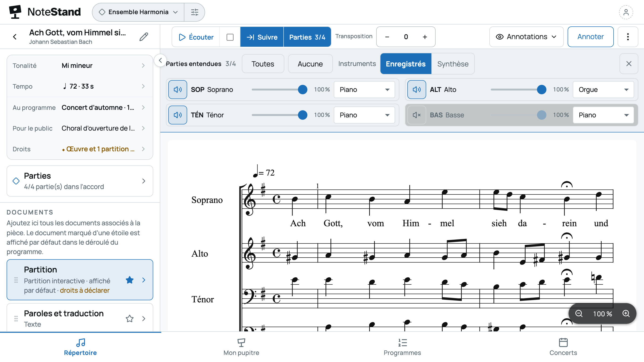
Task: Tick the checkbox next to Écouter
Action: tap(230, 37)
